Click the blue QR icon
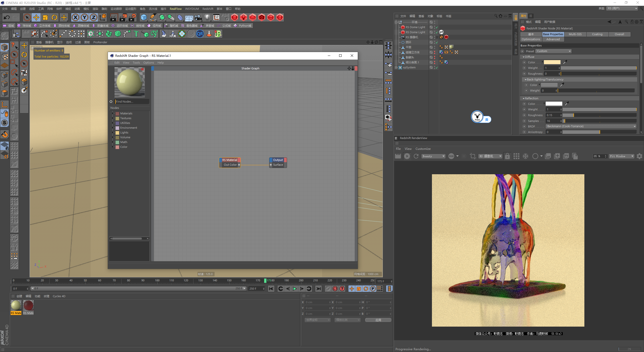Screen dimensions: 644x352 tap(200, 34)
